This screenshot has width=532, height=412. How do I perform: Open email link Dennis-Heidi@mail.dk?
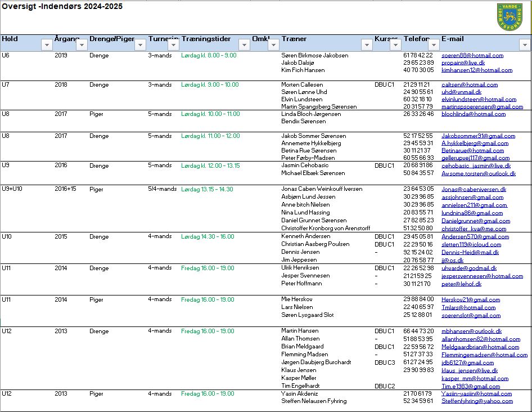click(x=470, y=252)
